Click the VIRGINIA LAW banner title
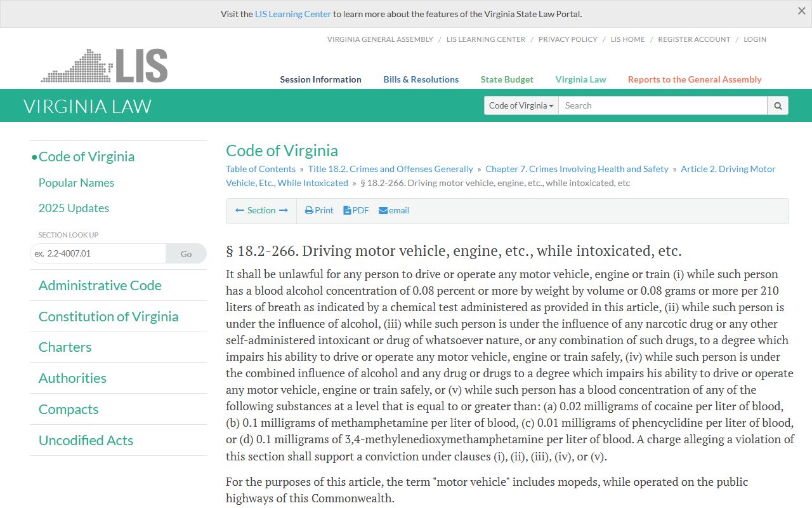812x508 pixels. [x=88, y=106]
